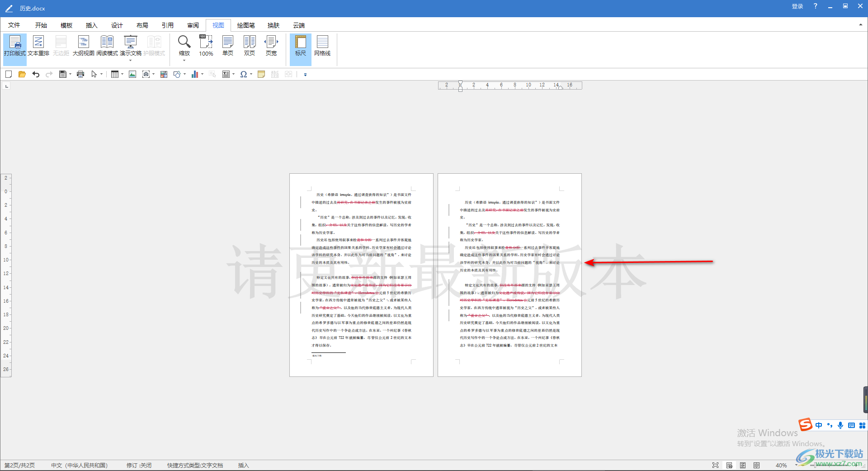The width and height of the screenshot is (868, 471).
Task: Collapse the ribbon with the up arrow
Action: 860,25
